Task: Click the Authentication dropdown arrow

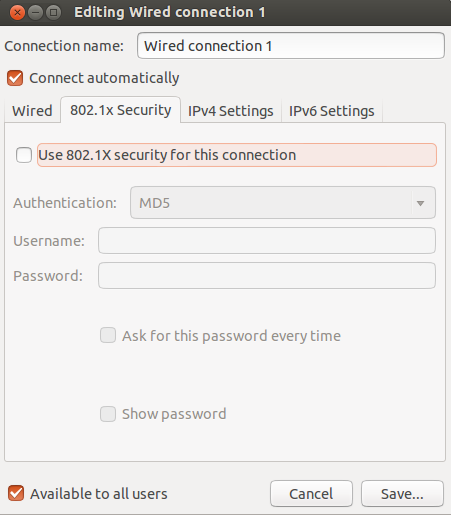Action: tap(420, 203)
